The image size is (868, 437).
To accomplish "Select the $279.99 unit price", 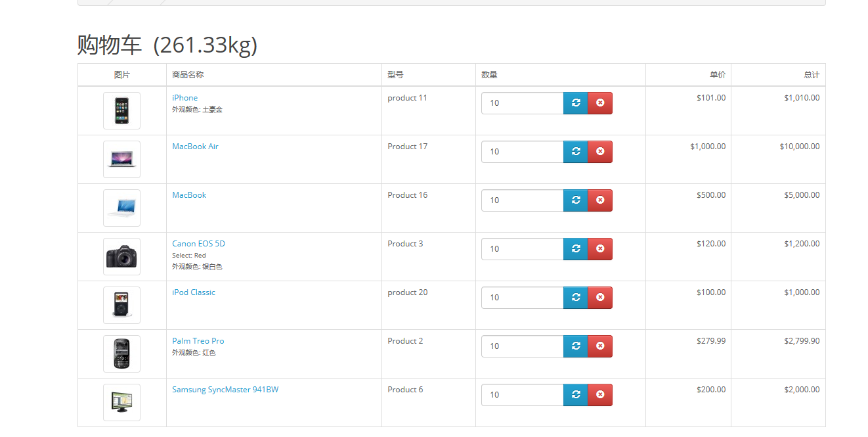I will (711, 341).
